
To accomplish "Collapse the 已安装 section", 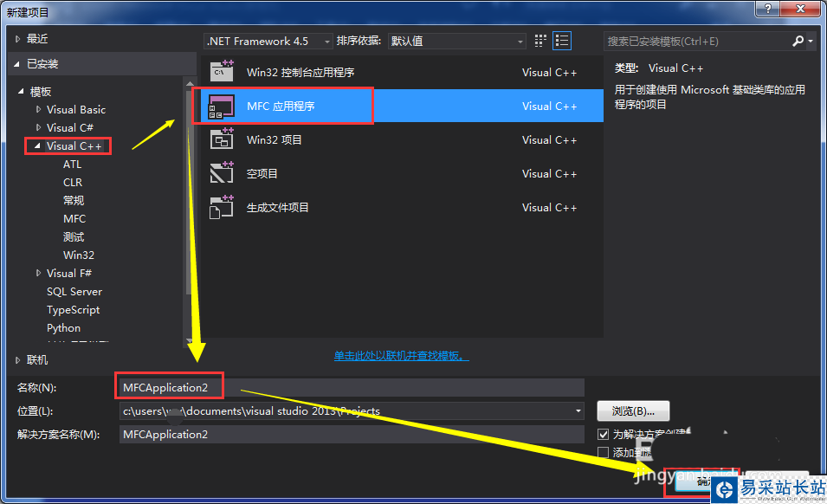I will [x=16, y=64].
